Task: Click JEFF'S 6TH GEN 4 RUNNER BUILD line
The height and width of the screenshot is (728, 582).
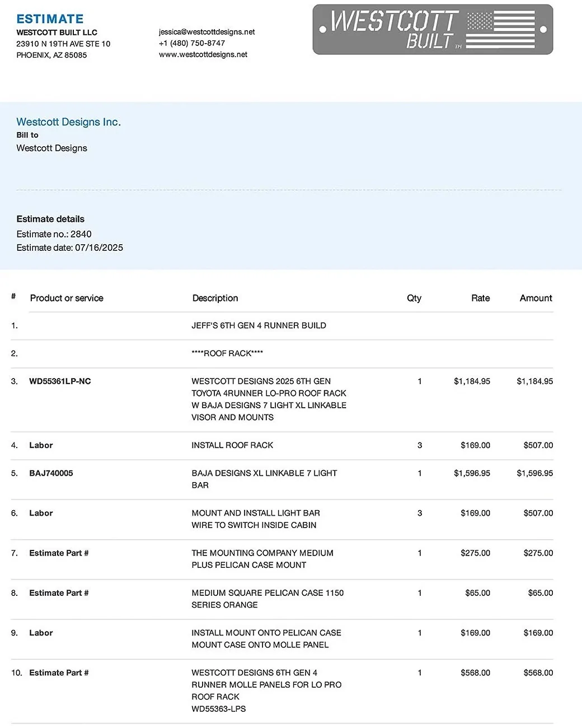Action: (259, 325)
